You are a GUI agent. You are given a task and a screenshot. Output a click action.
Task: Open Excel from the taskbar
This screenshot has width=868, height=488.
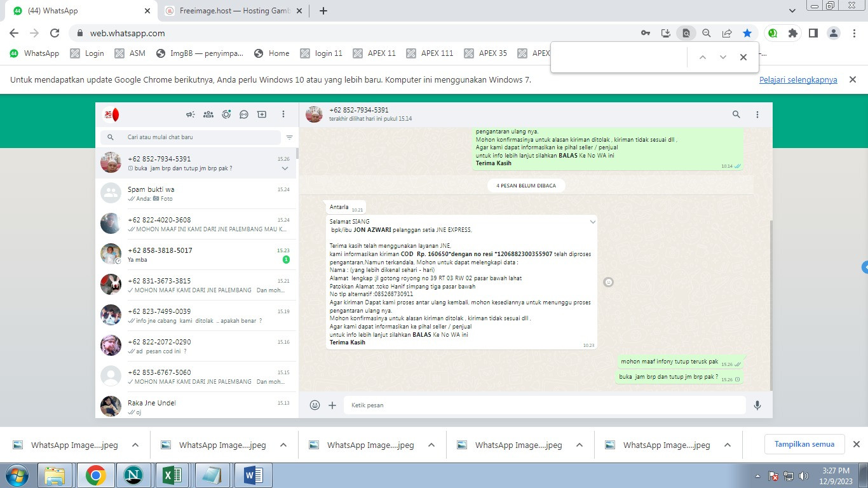point(172,475)
